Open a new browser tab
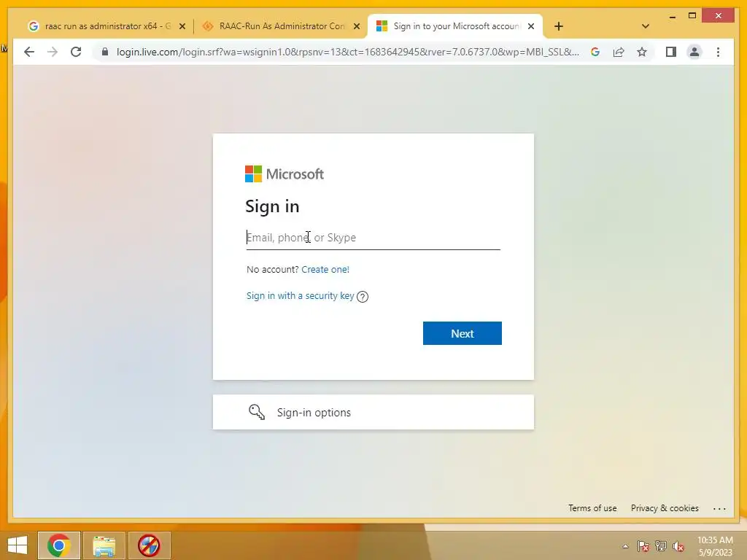 click(x=559, y=26)
